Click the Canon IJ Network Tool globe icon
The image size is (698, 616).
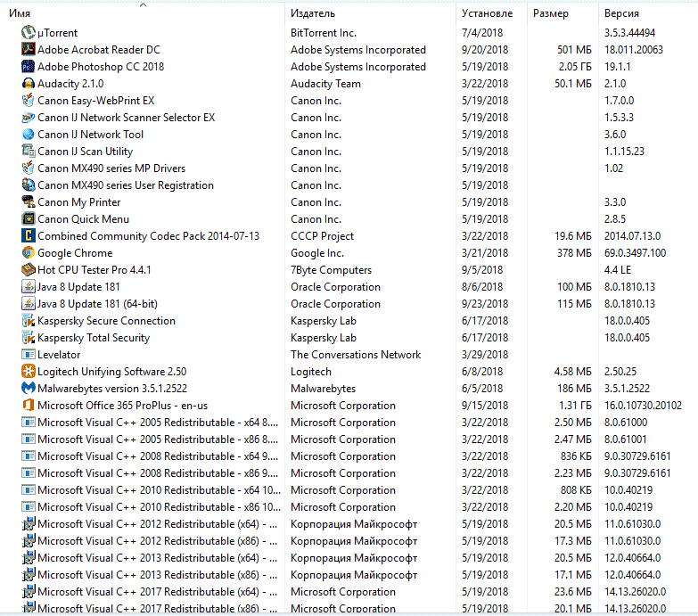point(28,134)
